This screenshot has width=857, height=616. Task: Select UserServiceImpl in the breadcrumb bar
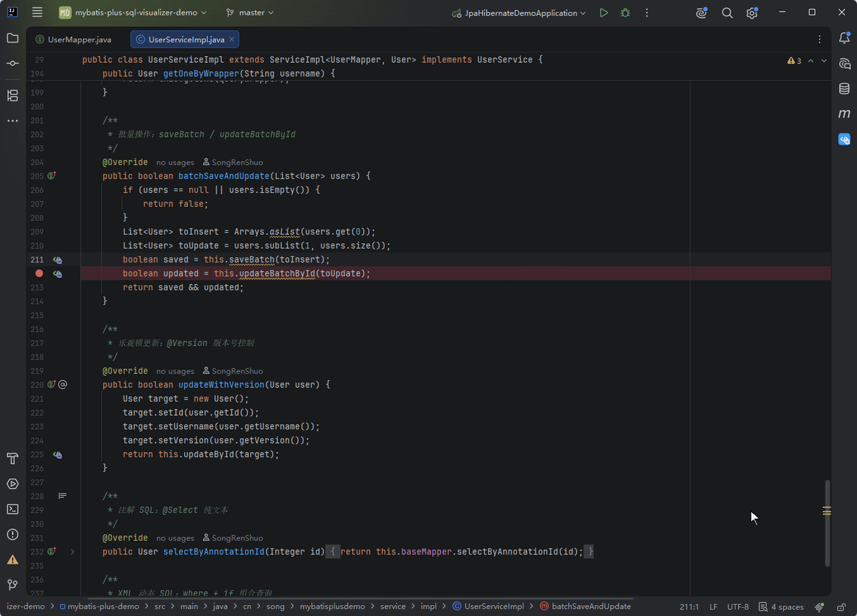488,607
